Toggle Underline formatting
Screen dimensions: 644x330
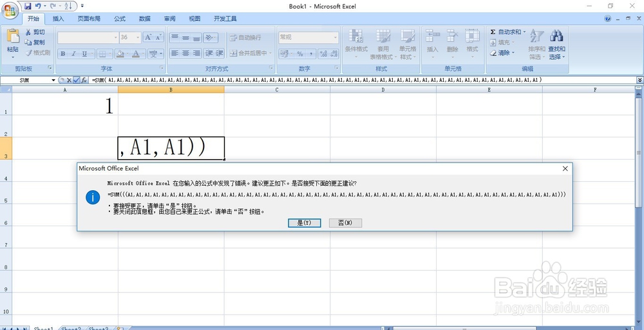click(x=84, y=54)
